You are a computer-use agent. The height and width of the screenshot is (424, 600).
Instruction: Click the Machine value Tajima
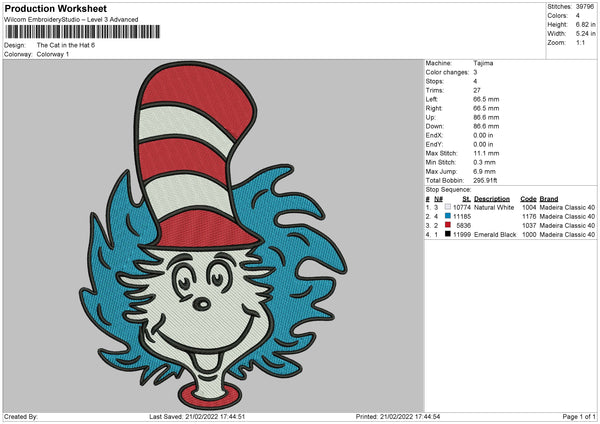point(483,63)
